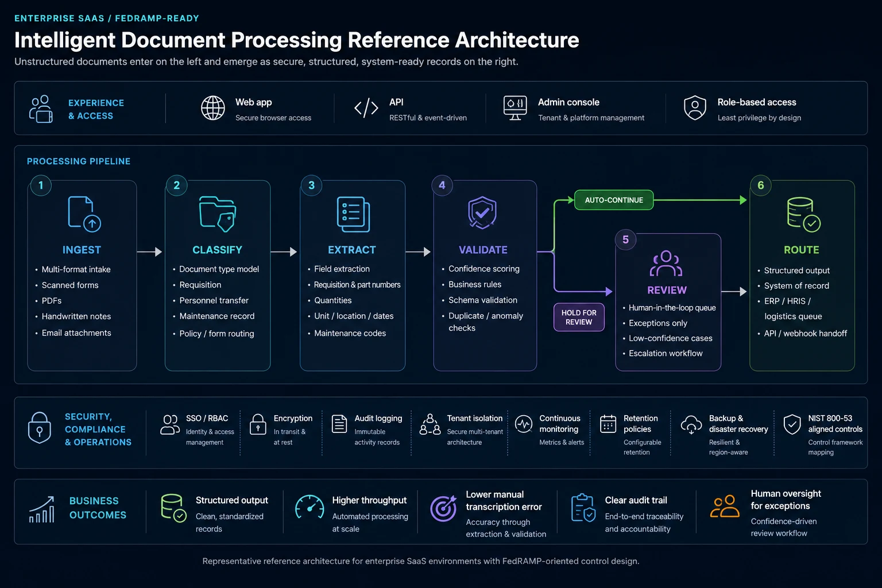Click the HOLD FOR REVIEW label
The height and width of the screenshot is (588, 882).
pos(579,317)
